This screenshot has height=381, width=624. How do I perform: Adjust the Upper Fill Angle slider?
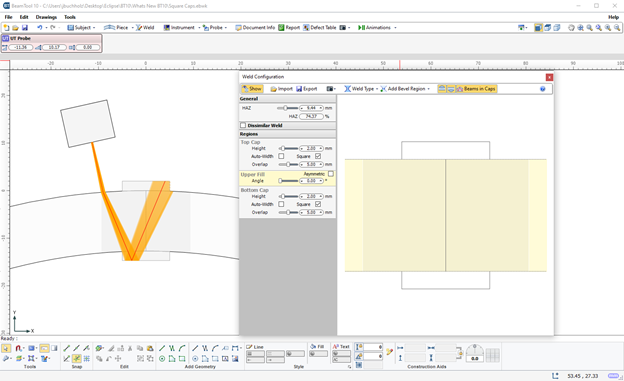[x=289, y=181]
